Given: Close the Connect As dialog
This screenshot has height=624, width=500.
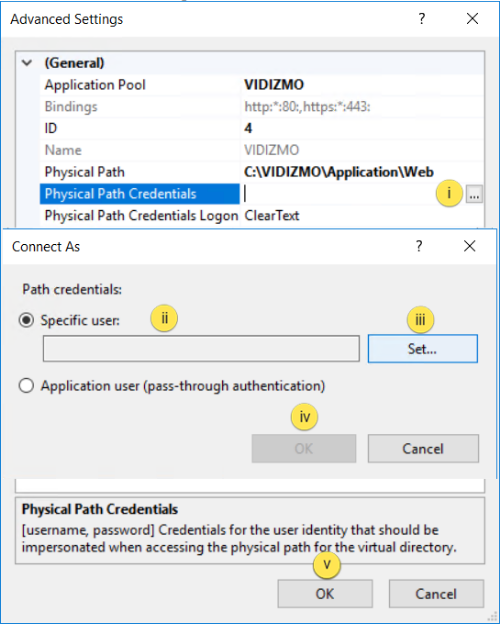Looking at the screenshot, I should click(x=470, y=246).
